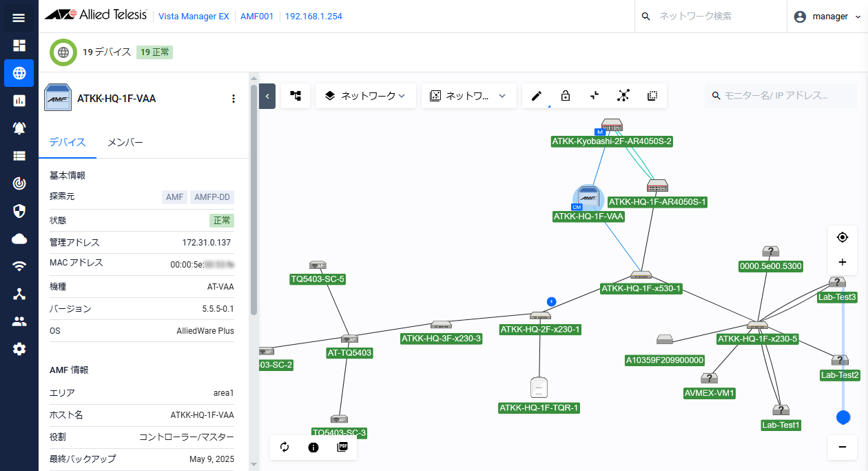Image resolution: width=868 pixels, height=471 pixels.
Task: Open the cloud icon in sidebar
Action: [19, 239]
